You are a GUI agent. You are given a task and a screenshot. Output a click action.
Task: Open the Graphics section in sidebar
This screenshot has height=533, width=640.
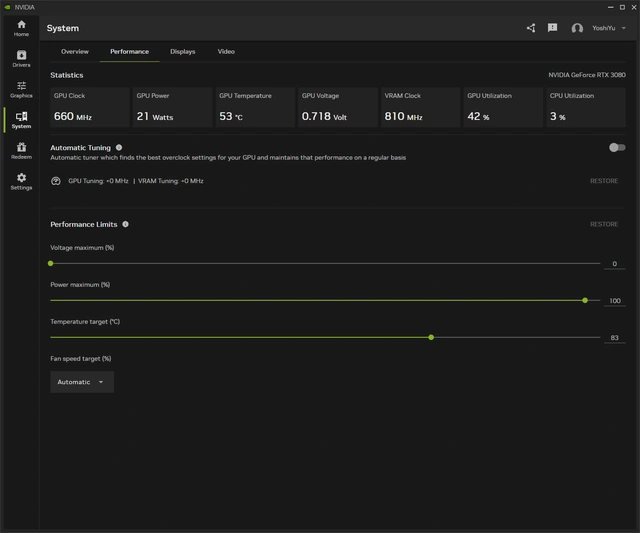(x=21, y=89)
